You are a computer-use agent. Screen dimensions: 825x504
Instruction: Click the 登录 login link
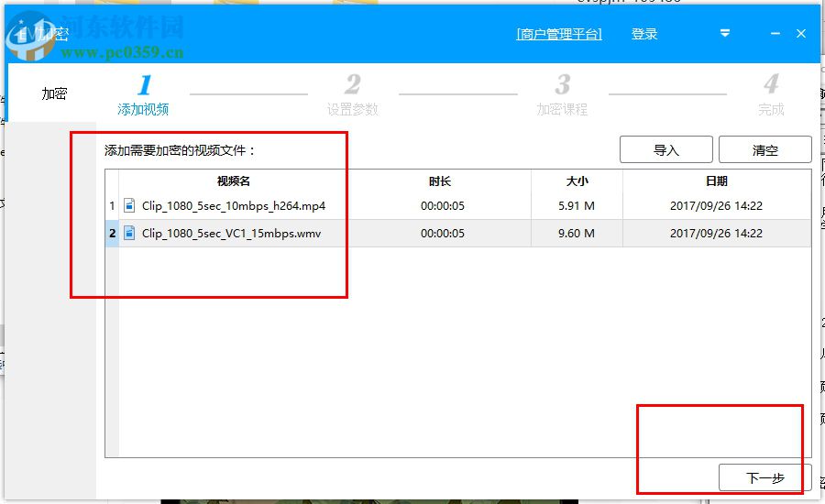click(x=644, y=34)
